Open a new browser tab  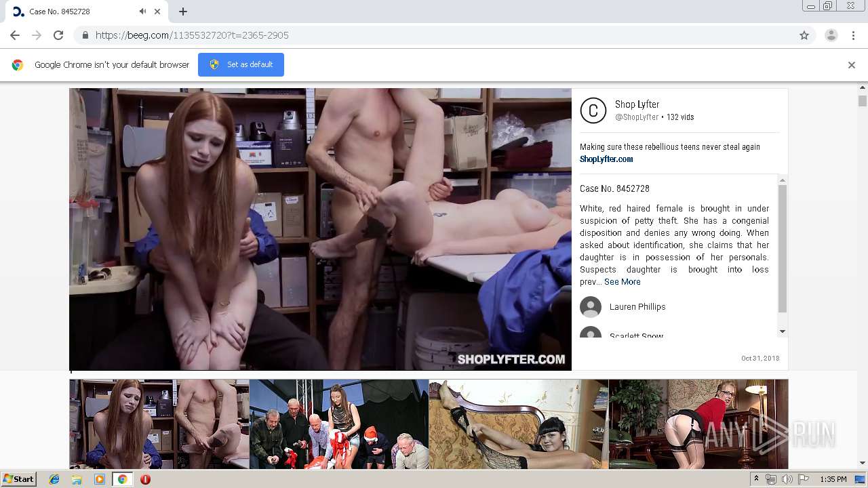(x=183, y=12)
